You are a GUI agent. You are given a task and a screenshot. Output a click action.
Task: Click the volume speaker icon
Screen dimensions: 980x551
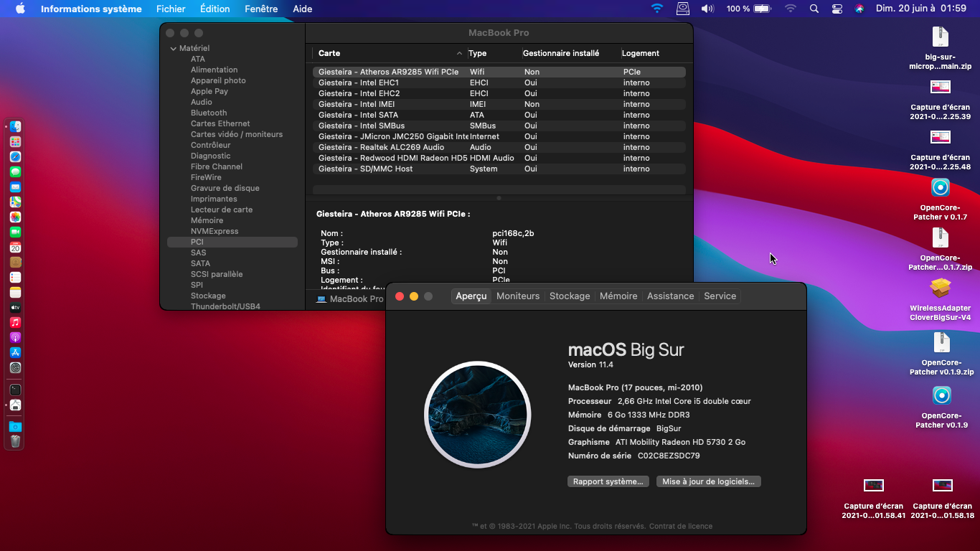pyautogui.click(x=707, y=9)
